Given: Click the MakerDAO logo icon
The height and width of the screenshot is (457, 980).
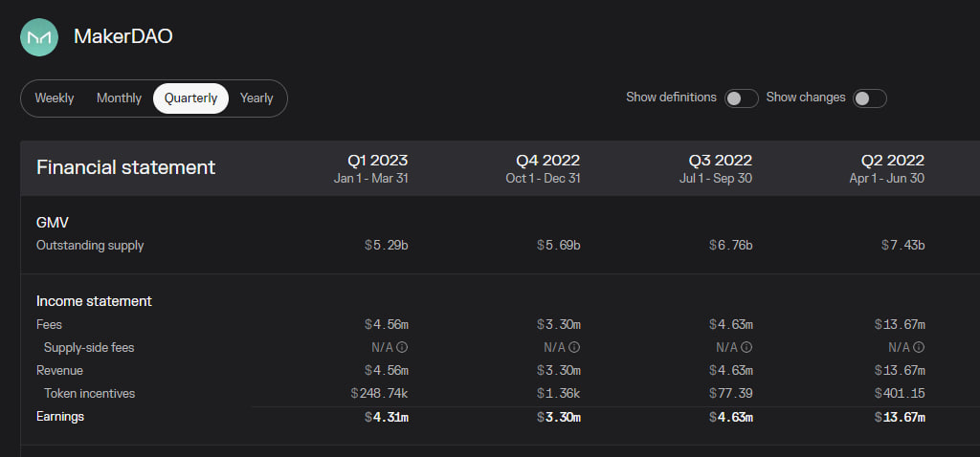Looking at the screenshot, I should pos(39,37).
